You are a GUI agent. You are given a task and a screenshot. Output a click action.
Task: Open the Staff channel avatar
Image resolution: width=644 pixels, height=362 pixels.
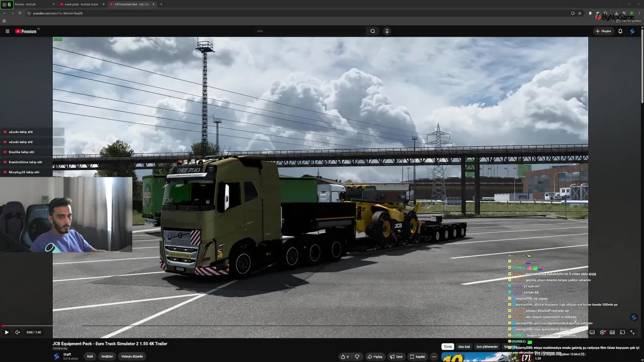click(56, 356)
